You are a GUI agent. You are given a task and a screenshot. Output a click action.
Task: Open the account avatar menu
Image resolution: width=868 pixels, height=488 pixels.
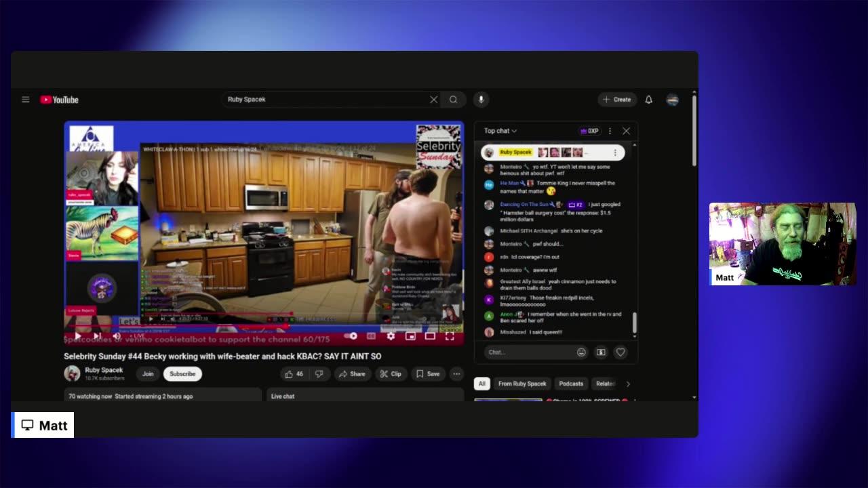click(673, 100)
